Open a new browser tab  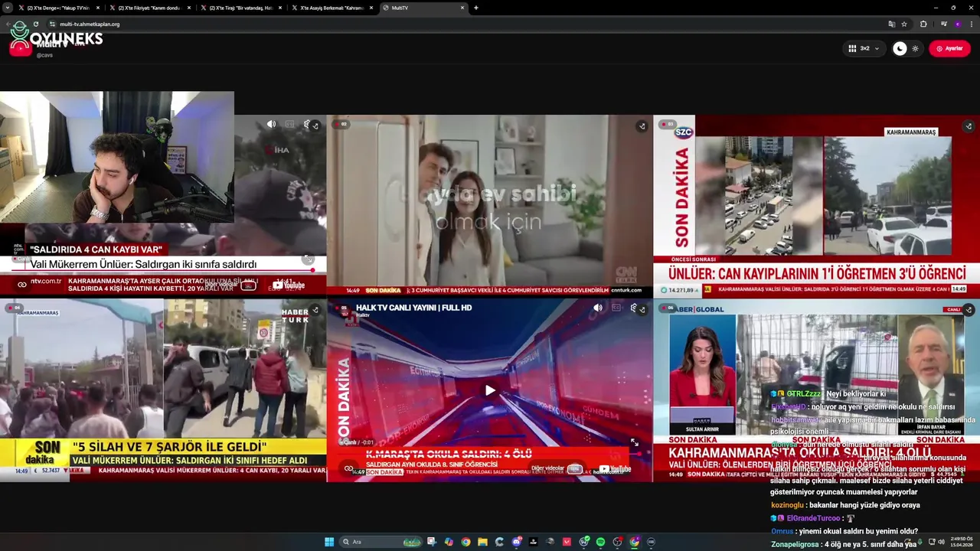tap(476, 8)
